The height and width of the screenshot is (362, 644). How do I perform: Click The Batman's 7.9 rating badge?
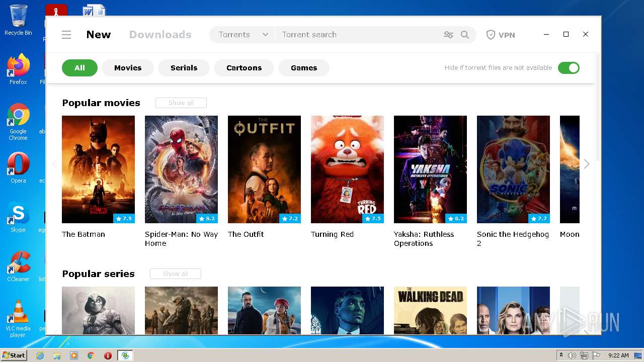pyautogui.click(x=124, y=219)
